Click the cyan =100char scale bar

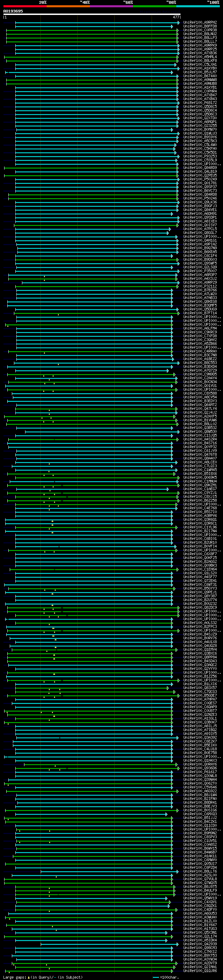156,977
